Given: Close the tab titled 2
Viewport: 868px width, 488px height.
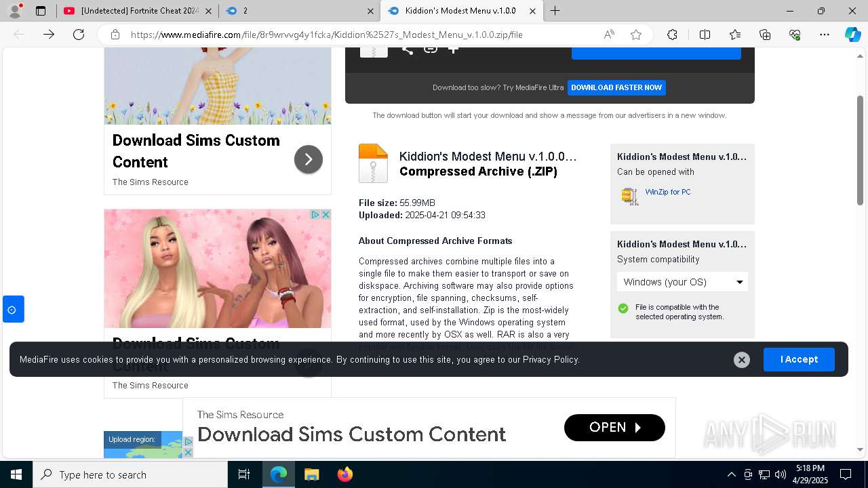Looking at the screenshot, I should pos(370,11).
